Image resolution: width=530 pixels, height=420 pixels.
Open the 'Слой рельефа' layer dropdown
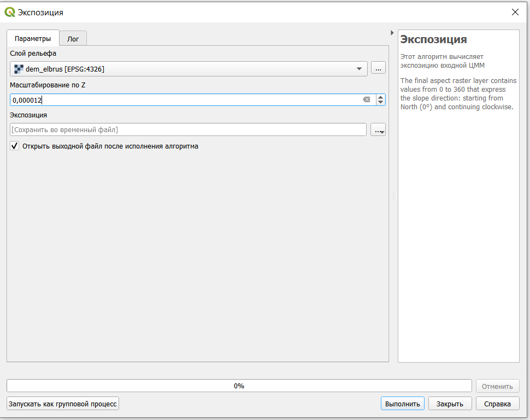click(359, 69)
